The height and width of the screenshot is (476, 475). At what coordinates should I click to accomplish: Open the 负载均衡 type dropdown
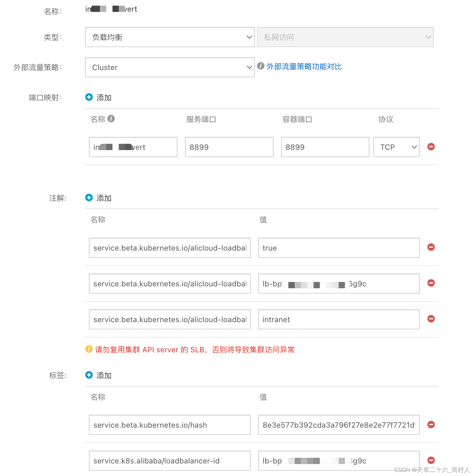pyautogui.click(x=170, y=37)
